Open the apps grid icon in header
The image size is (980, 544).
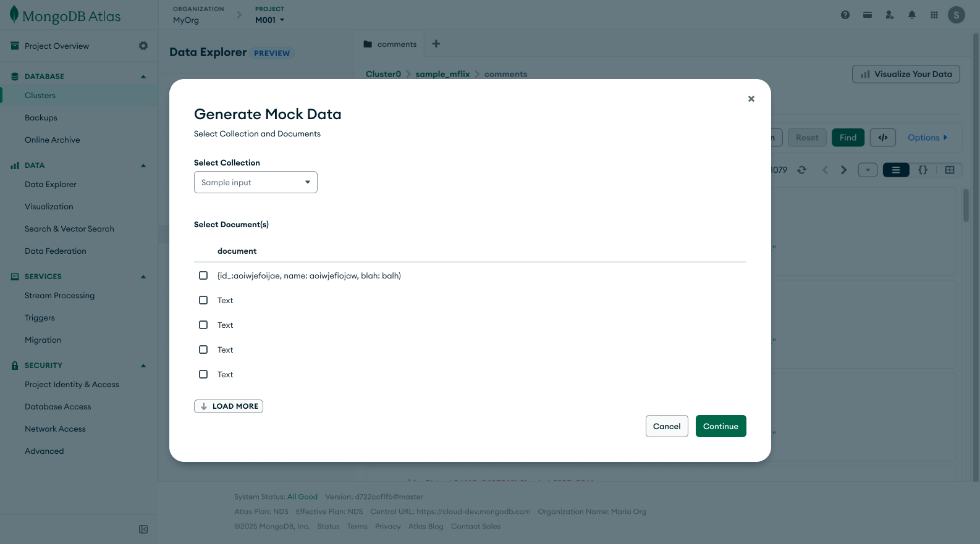[x=934, y=15]
